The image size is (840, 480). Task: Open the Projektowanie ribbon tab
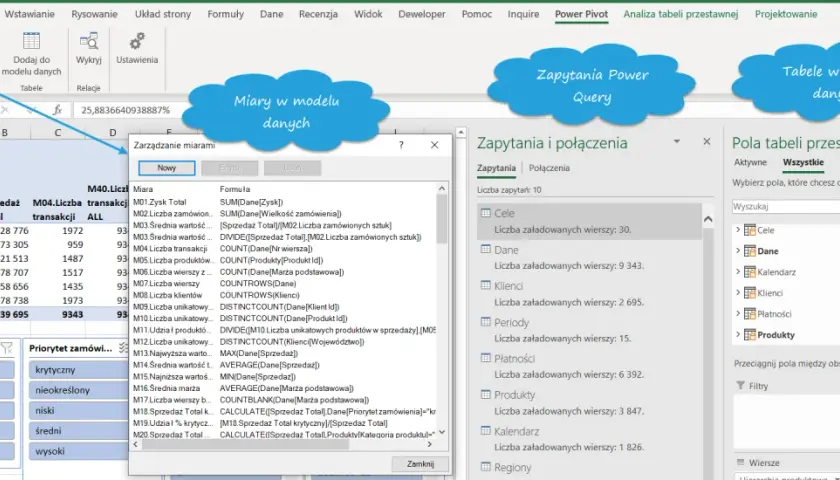click(x=786, y=14)
